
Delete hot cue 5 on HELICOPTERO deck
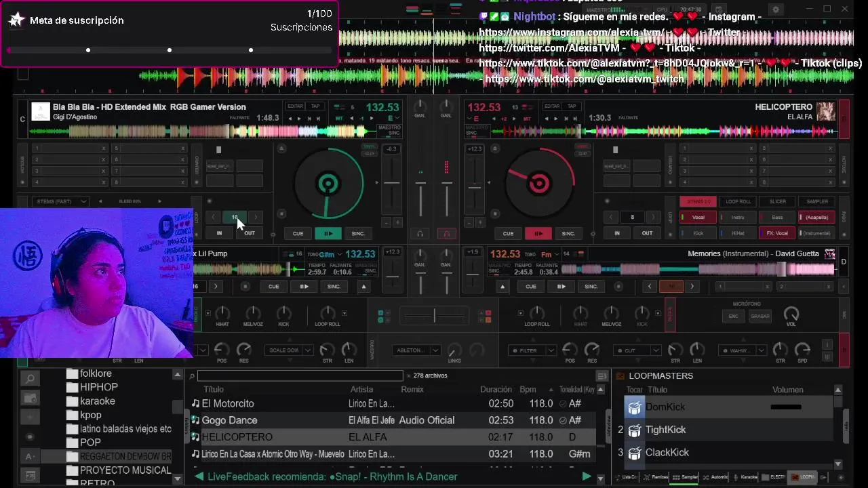coord(831,148)
